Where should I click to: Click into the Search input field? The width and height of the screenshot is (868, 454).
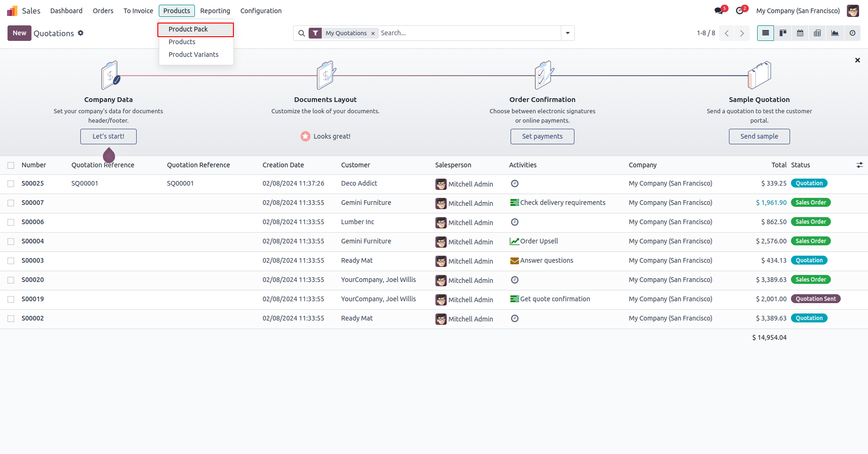(470, 33)
